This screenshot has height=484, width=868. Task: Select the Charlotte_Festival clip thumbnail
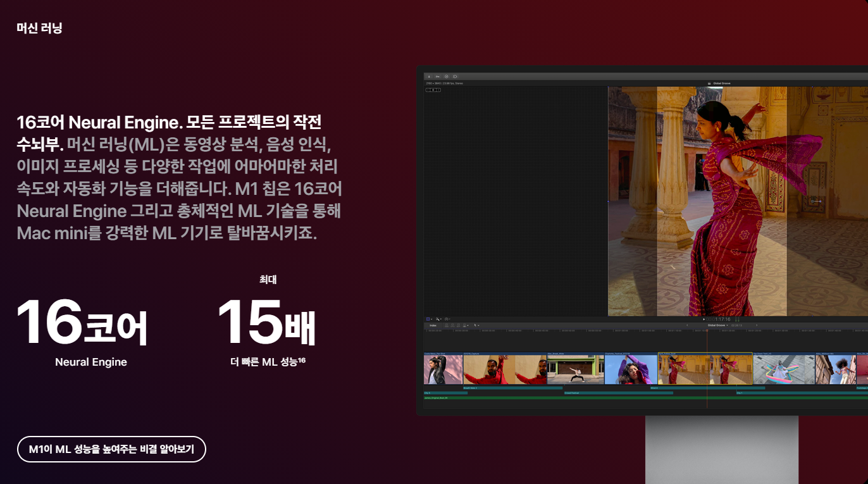click(631, 369)
